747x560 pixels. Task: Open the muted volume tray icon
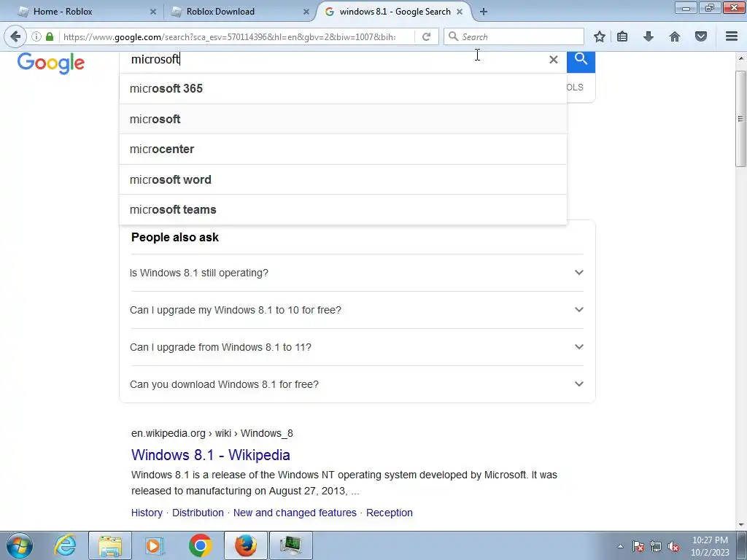[x=673, y=547]
